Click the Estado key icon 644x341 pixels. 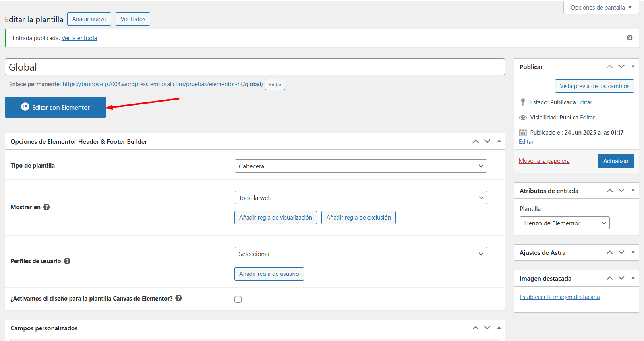(523, 102)
